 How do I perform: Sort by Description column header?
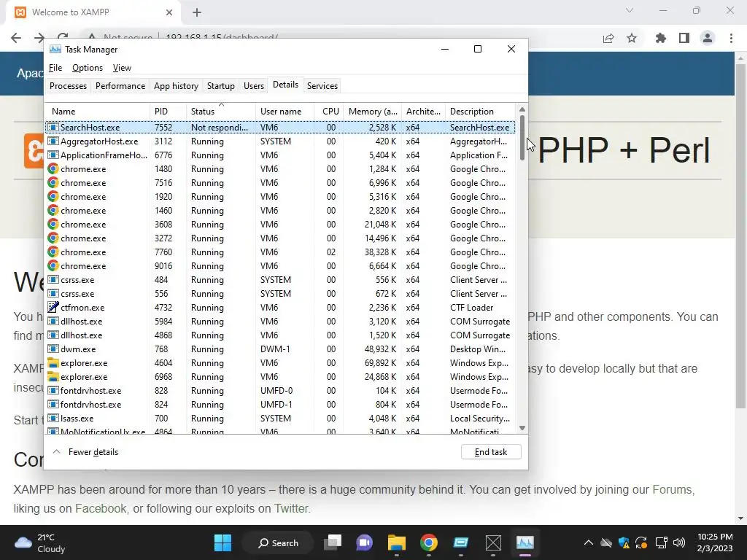coord(480,112)
